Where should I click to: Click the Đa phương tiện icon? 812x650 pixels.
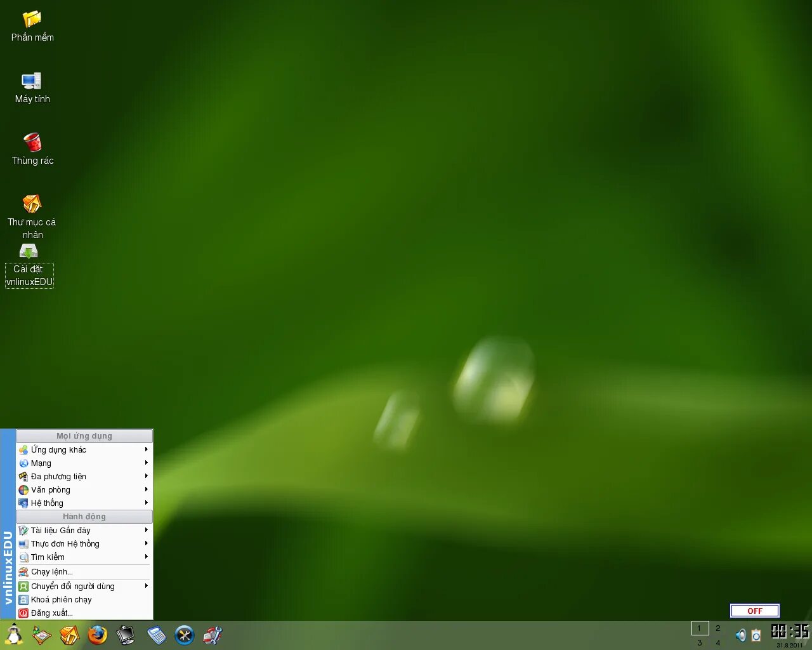(23, 477)
